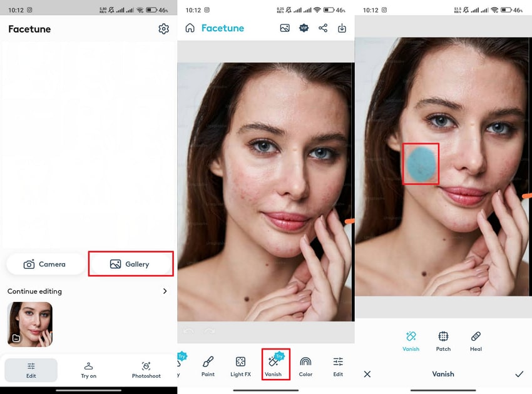Download the photo with the save icon
The image size is (532, 394).
342,28
